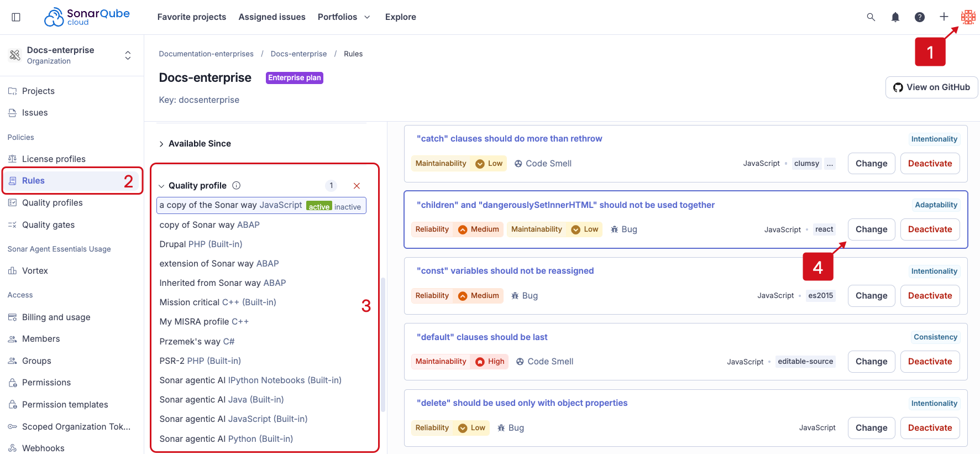The image size is (980, 454).
Task: Click the Billing and usage icon
Action: [12, 317]
